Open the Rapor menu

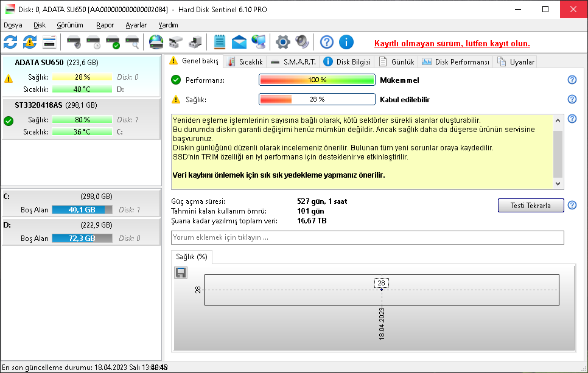[x=105, y=25]
